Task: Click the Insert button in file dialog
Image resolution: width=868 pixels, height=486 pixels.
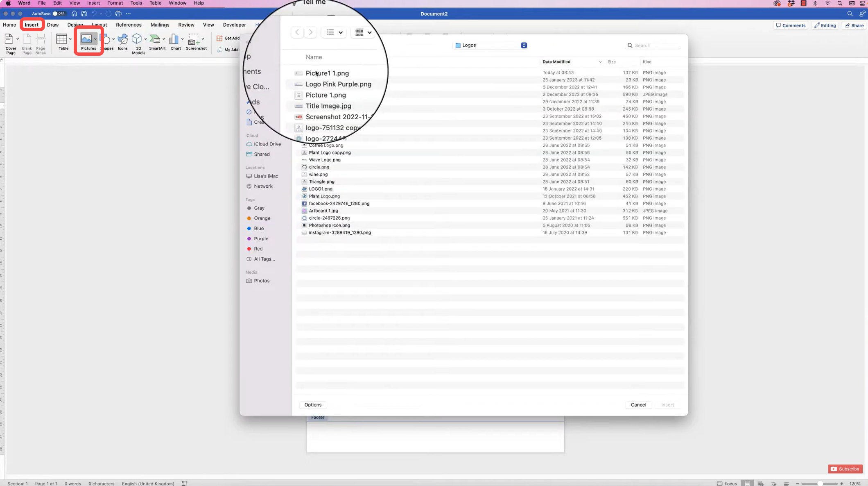Action: (x=667, y=405)
